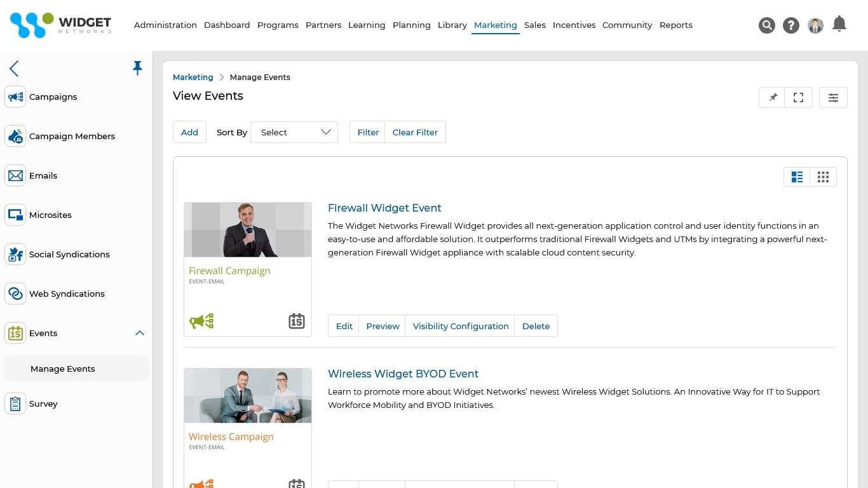Pin the View Events page
The width and height of the screenshot is (868, 488).
(x=771, y=97)
